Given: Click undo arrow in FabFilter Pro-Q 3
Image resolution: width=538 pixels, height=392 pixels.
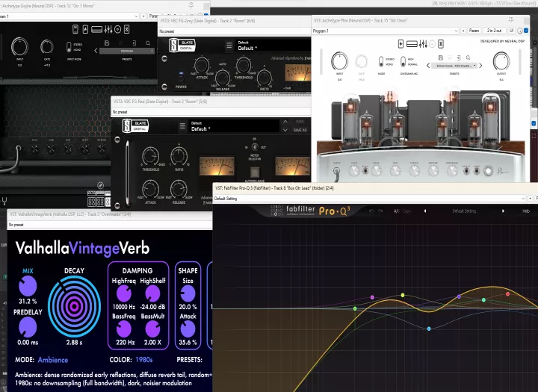Looking at the screenshot, I should (x=371, y=211).
